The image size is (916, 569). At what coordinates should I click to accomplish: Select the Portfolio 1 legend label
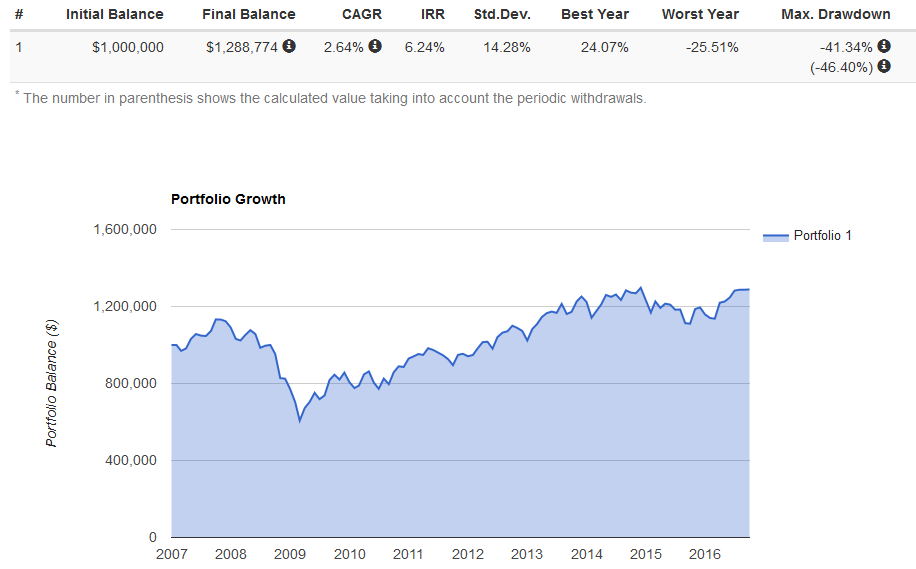(x=822, y=236)
